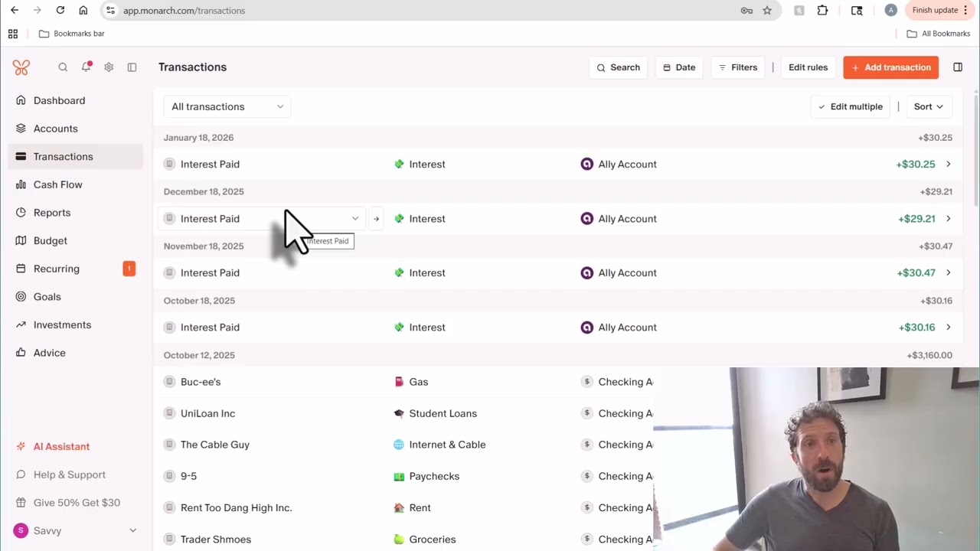
Task: Click the transactions Search button
Action: coord(619,67)
